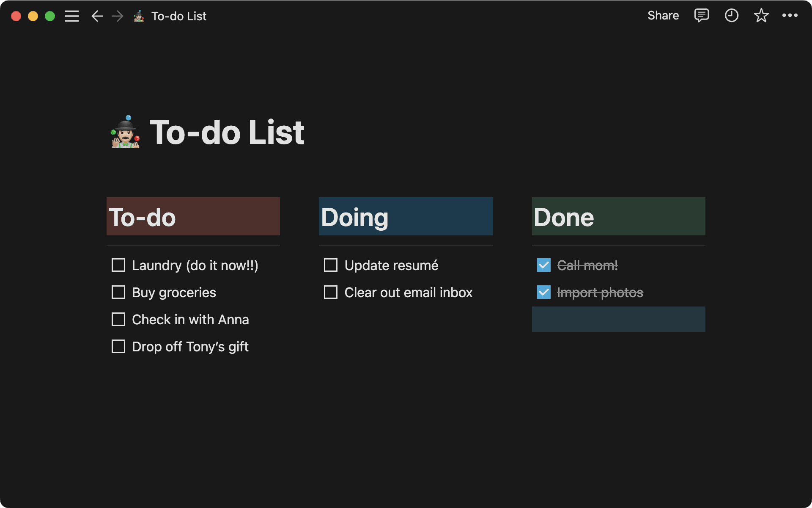812x508 pixels.
Task: Navigate forward using the right arrow
Action: pos(117,16)
